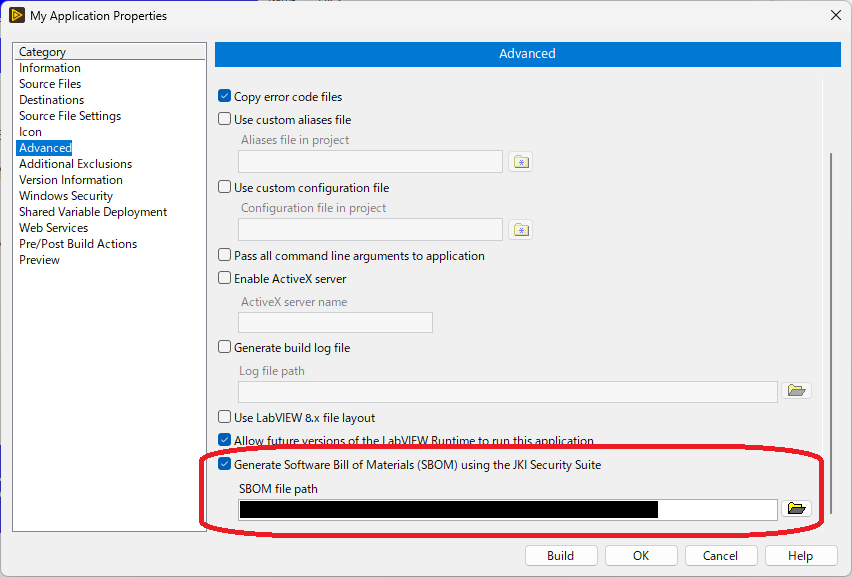Screen dimensions: 852x577
Task: Enable Use custom configuration file
Action: [224, 187]
